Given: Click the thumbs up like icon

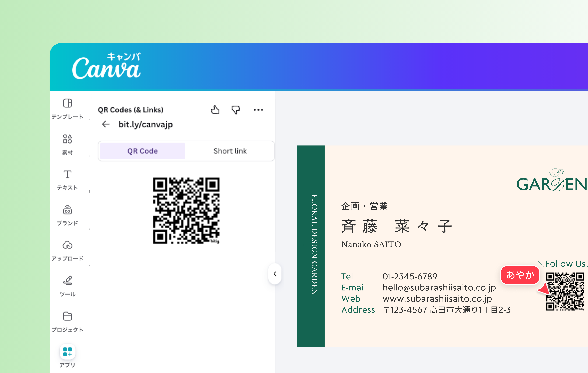Looking at the screenshot, I should (215, 110).
